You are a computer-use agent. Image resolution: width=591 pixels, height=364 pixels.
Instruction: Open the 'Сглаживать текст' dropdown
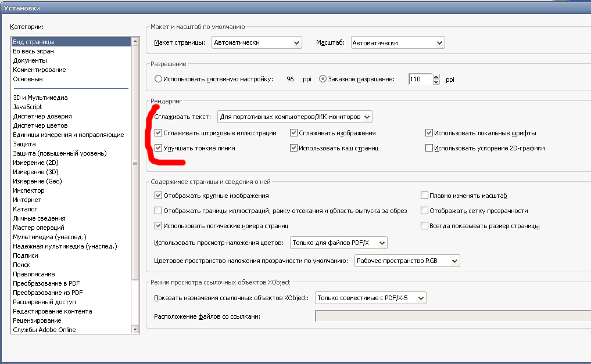(x=295, y=117)
